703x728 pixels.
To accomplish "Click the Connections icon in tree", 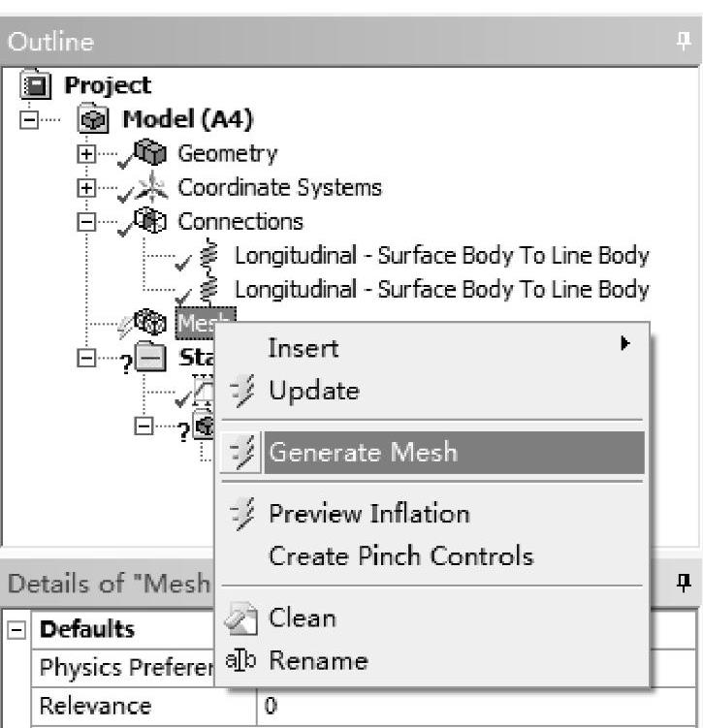I will click(x=150, y=222).
